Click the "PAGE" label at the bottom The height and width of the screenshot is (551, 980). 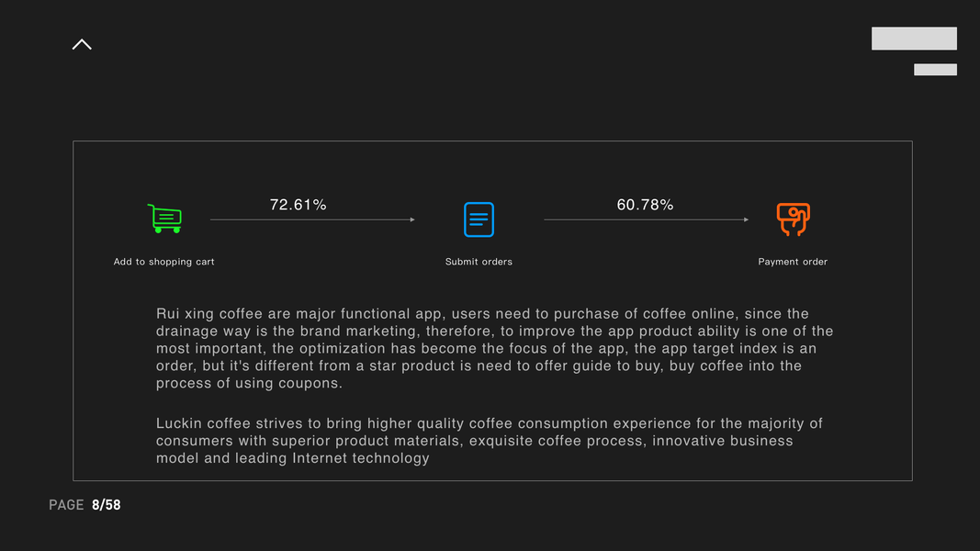coord(66,505)
